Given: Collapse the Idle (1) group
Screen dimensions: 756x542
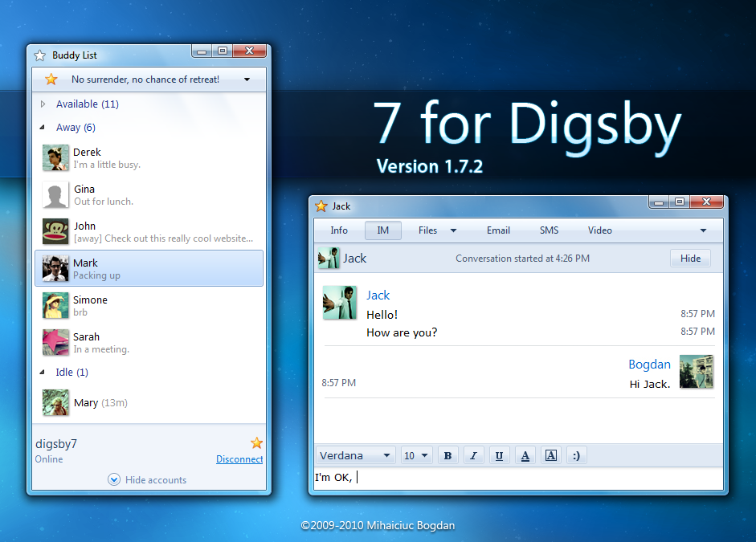Looking at the screenshot, I should pyautogui.click(x=43, y=372).
